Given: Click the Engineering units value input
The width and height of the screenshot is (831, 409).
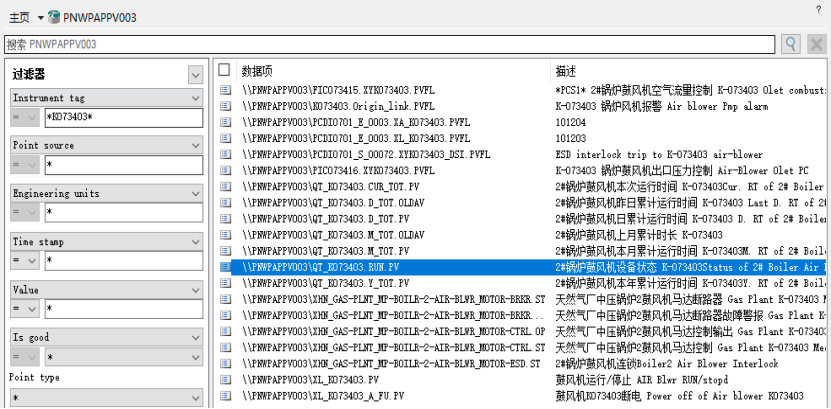Looking at the screenshot, I should coord(123,213).
